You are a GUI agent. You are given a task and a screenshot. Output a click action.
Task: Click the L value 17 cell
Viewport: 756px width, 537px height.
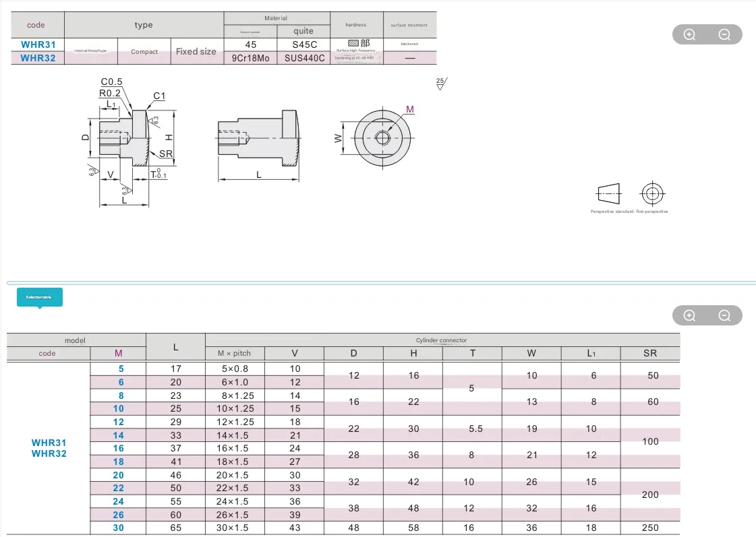(175, 369)
